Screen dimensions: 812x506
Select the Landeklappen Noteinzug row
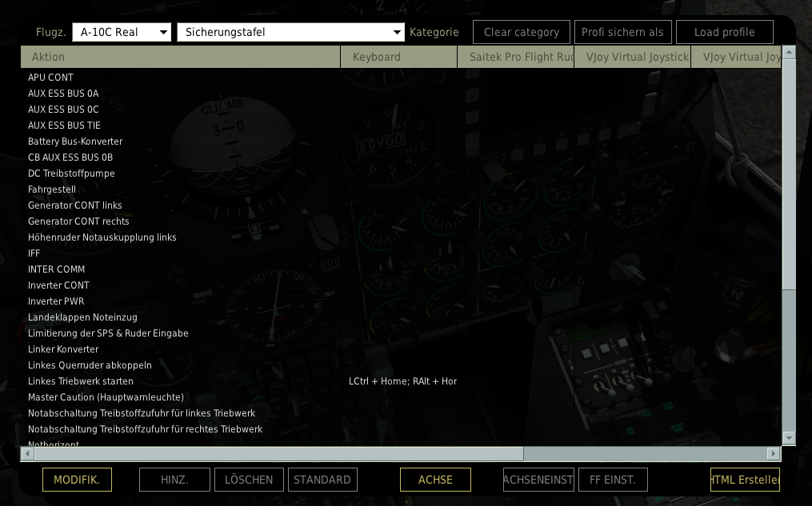point(401,317)
